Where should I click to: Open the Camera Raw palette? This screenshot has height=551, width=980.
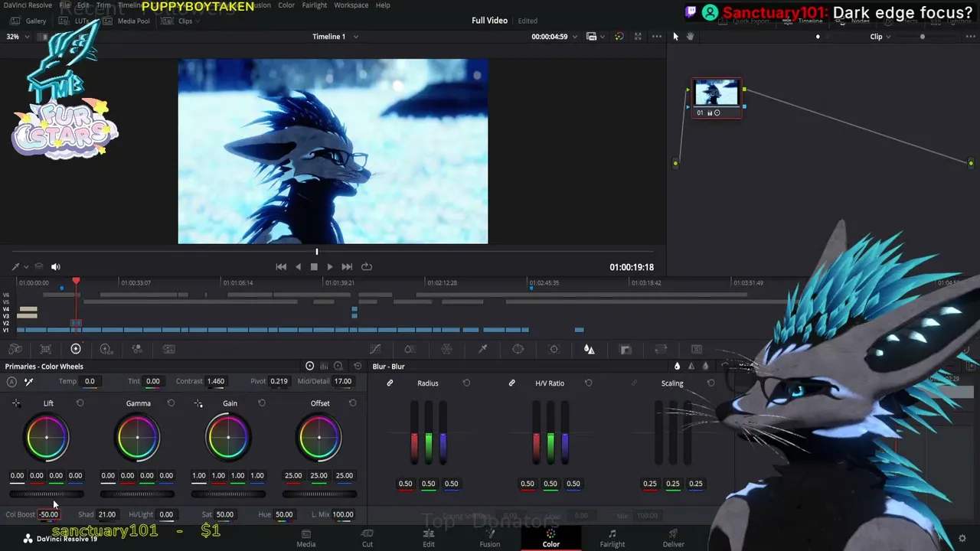(x=16, y=349)
